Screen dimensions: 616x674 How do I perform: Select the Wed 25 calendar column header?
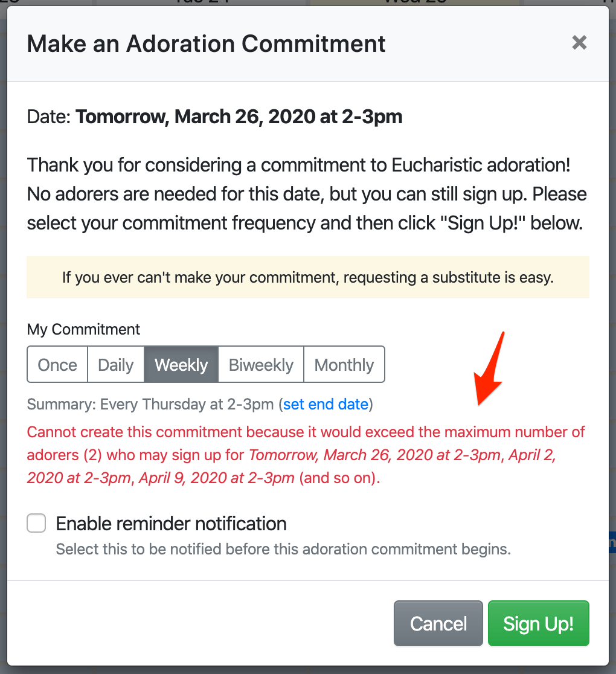point(414,3)
